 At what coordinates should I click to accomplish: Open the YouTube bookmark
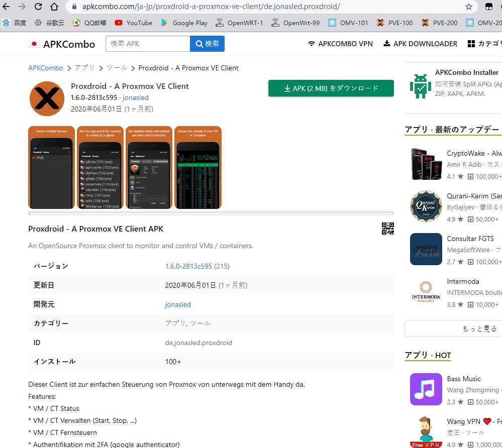[134, 23]
